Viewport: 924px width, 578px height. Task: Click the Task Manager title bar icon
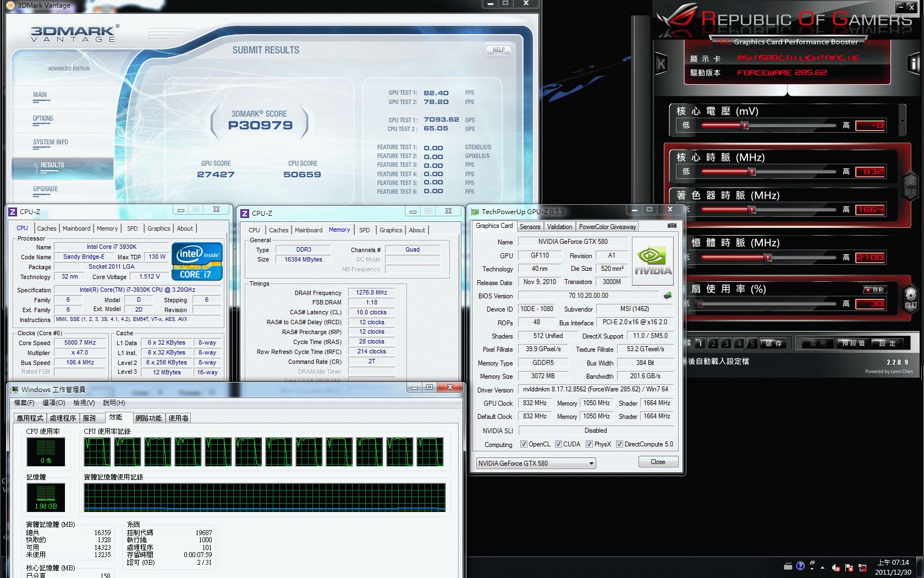15,389
